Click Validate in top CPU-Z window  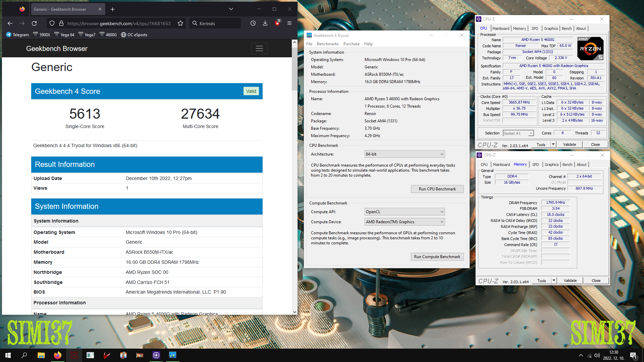click(570, 144)
